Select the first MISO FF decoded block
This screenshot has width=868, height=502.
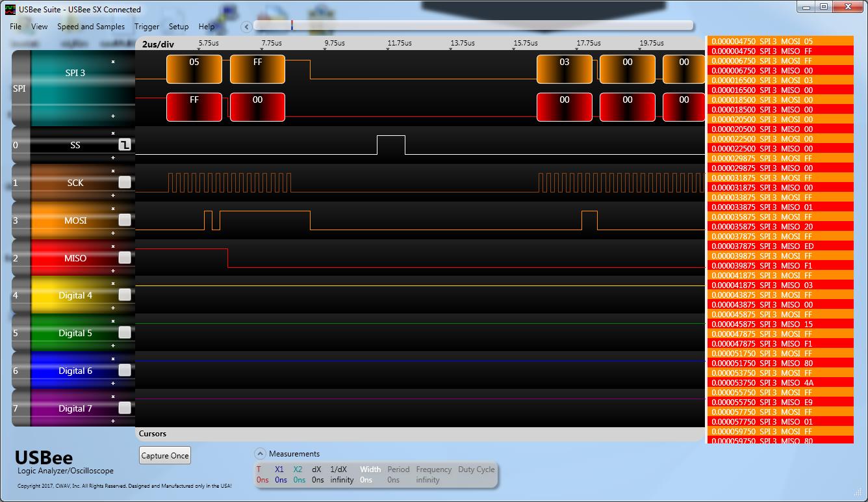(194, 107)
